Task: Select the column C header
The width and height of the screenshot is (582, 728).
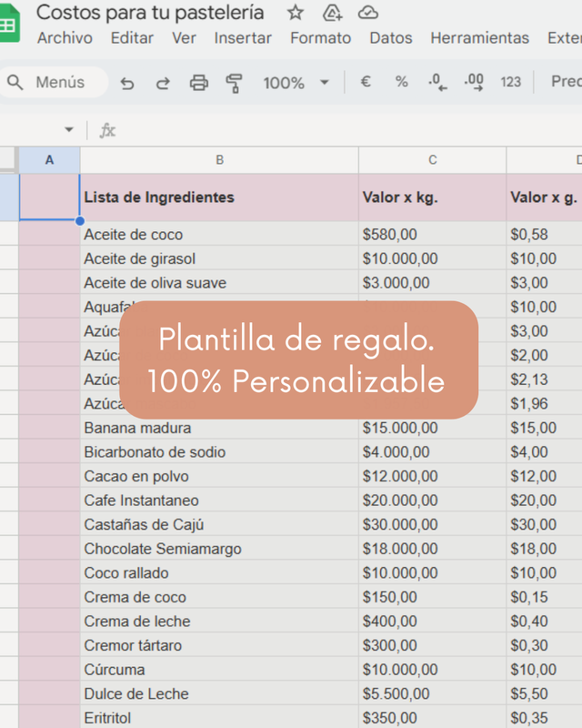Action: click(x=432, y=160)
